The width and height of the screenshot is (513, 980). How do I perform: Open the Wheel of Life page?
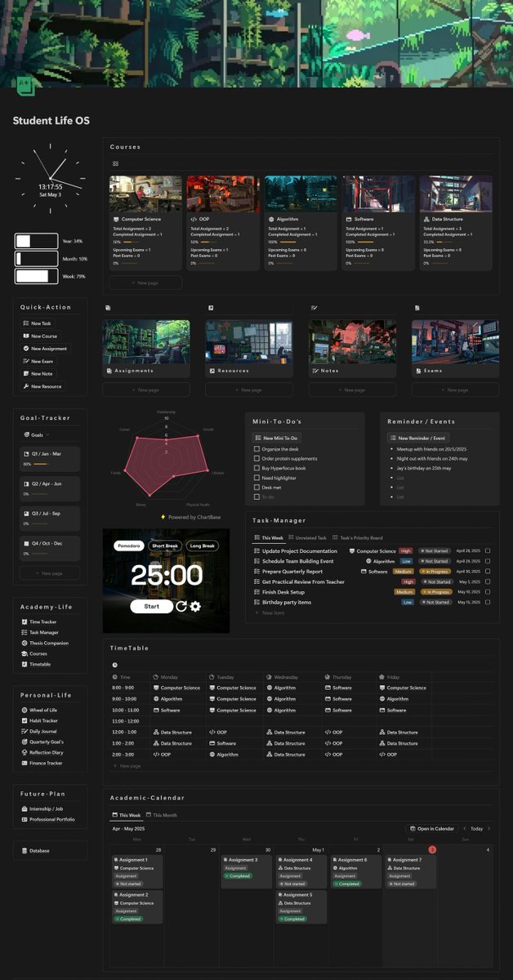coord(39,710)
